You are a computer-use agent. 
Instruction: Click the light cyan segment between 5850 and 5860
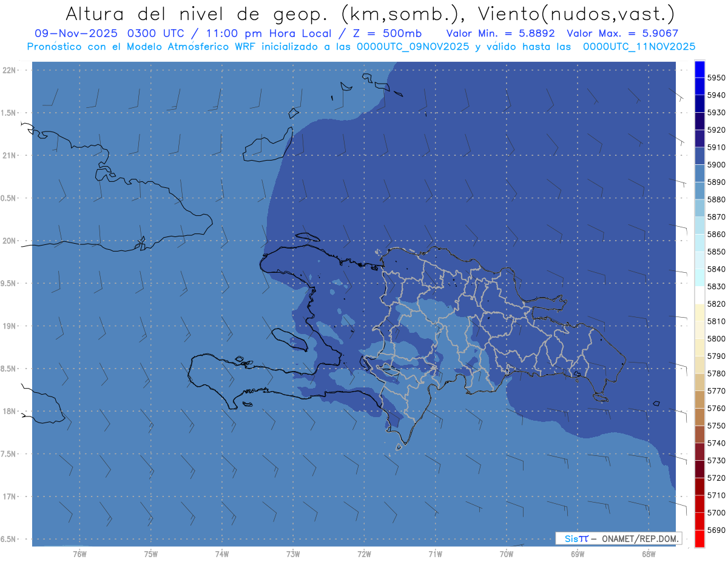(x=699, y=243)
